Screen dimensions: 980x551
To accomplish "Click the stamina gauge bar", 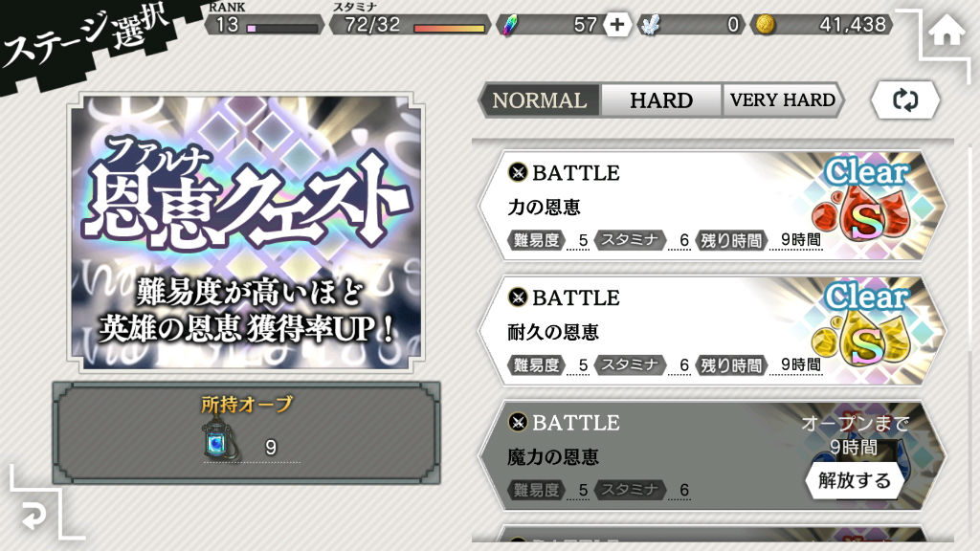I will pos(449,28).
